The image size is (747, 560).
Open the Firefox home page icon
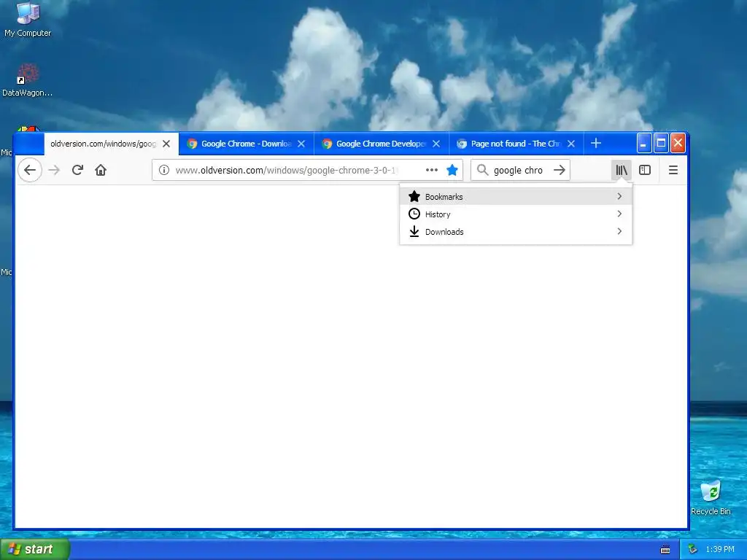coord(101,170)
